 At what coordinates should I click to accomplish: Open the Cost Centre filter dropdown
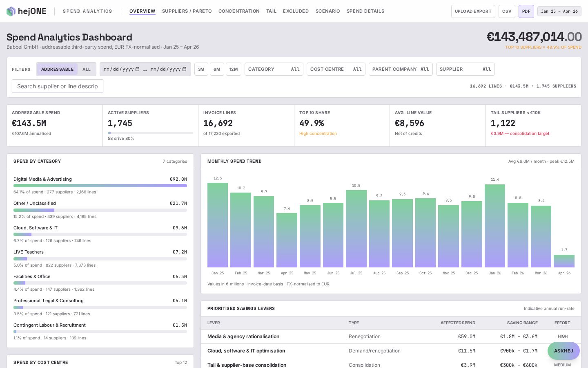(x=336, y=69)
